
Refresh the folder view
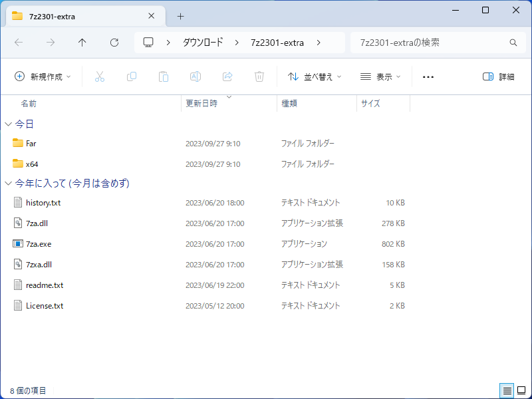[x=114, y=42]
